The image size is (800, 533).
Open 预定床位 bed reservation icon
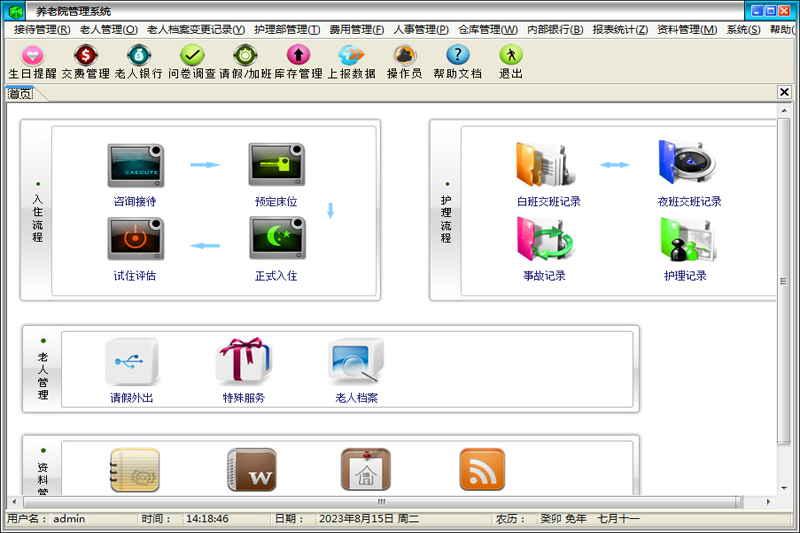pyautogui.click(x=277, y=165)
